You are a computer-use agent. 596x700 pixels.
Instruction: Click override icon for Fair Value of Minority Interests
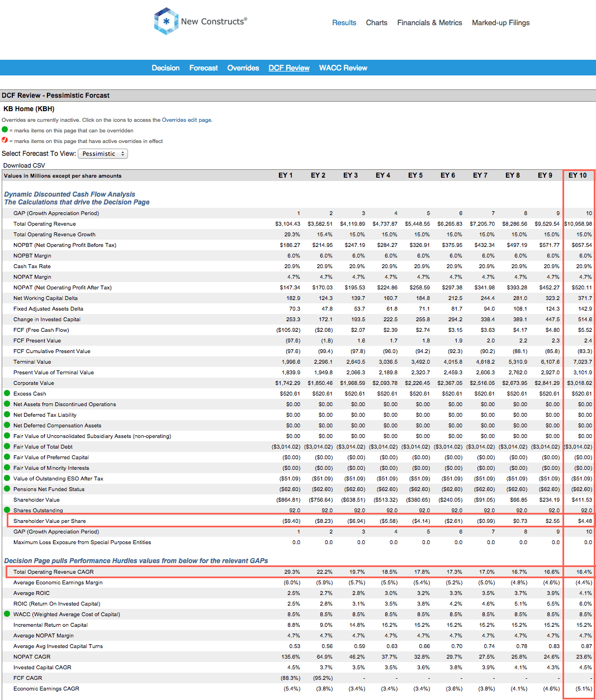pyautogui.click(x=7, y=468)
